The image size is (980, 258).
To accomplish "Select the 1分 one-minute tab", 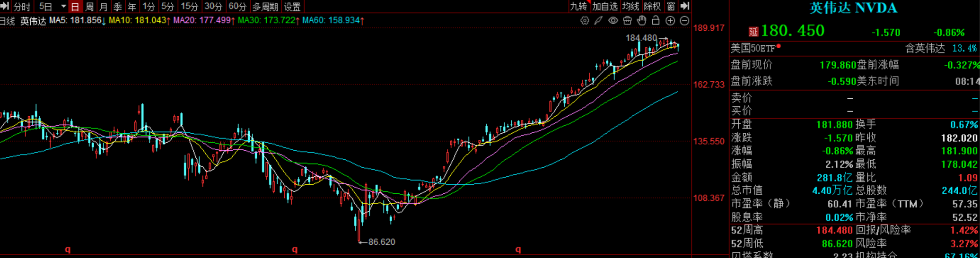I will click(149, 7).
